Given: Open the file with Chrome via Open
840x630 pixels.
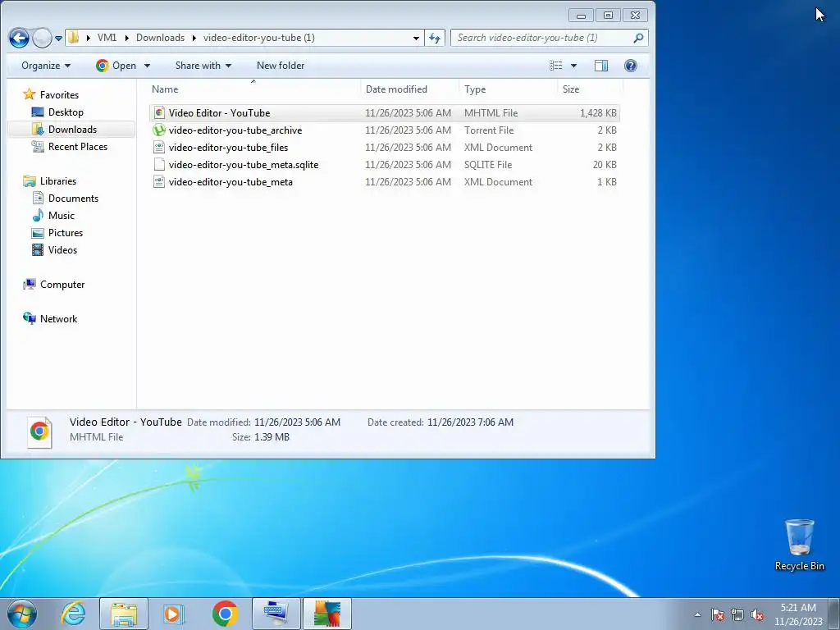Looking at the screenshot, I should click(116, 66).
